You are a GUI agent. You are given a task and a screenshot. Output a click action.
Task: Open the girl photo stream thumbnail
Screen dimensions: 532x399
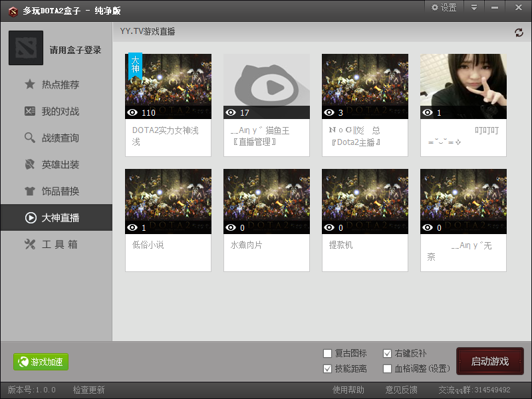[464, 86]
